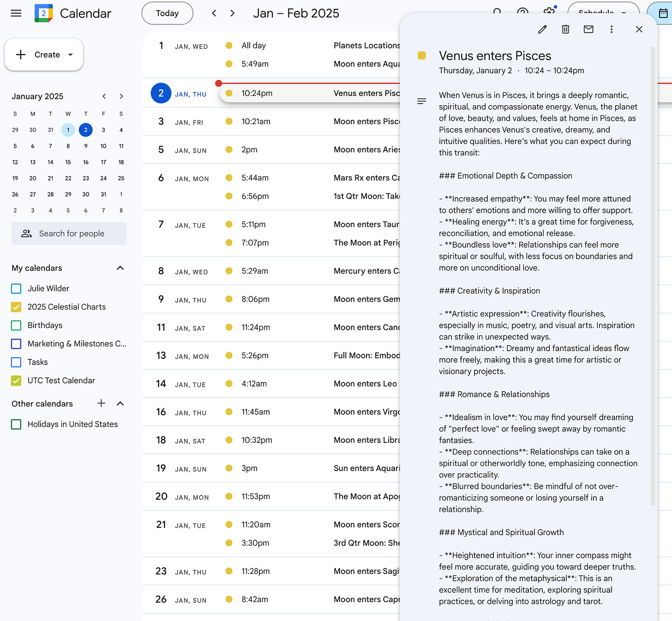Screen dimensions: 672x621
Task: Switch to calendar view icon at top right
Action: coord(662,13)
